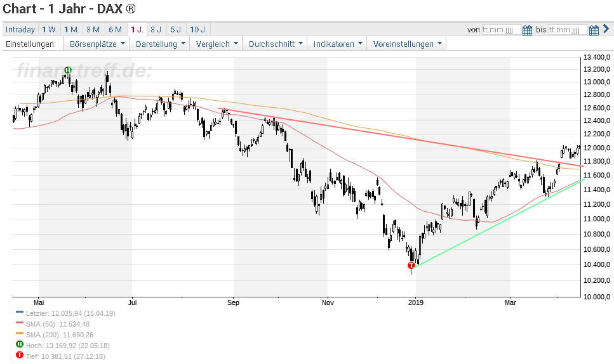Viewport: 614px width, 364px height.
Task: Open calendar picker for 'von' date
Action: click(527, 30)
